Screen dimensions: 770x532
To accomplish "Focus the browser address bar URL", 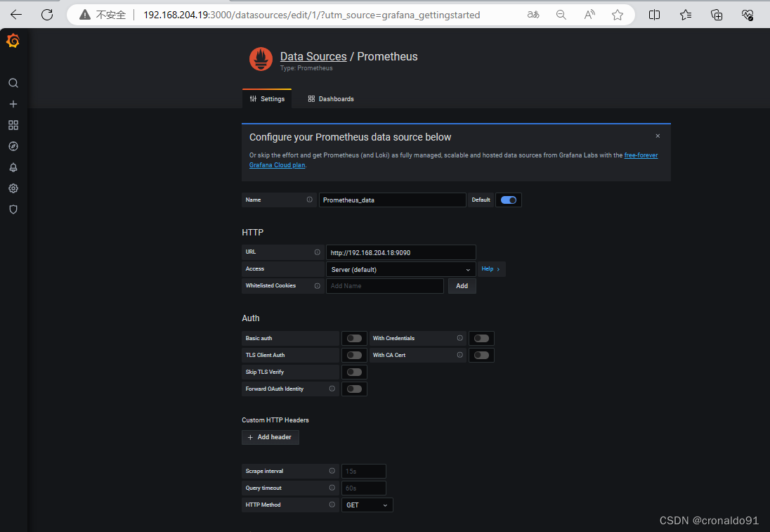I will (311, 15).
